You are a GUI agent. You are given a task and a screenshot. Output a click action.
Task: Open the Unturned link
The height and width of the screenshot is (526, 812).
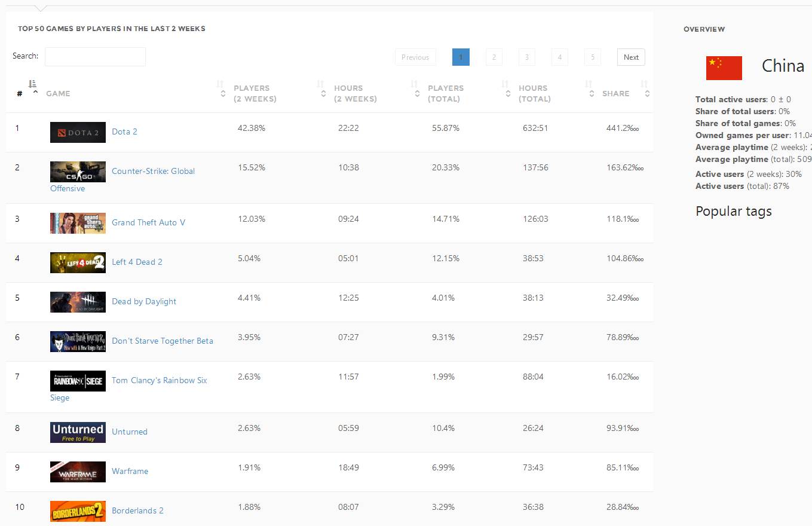130,432
